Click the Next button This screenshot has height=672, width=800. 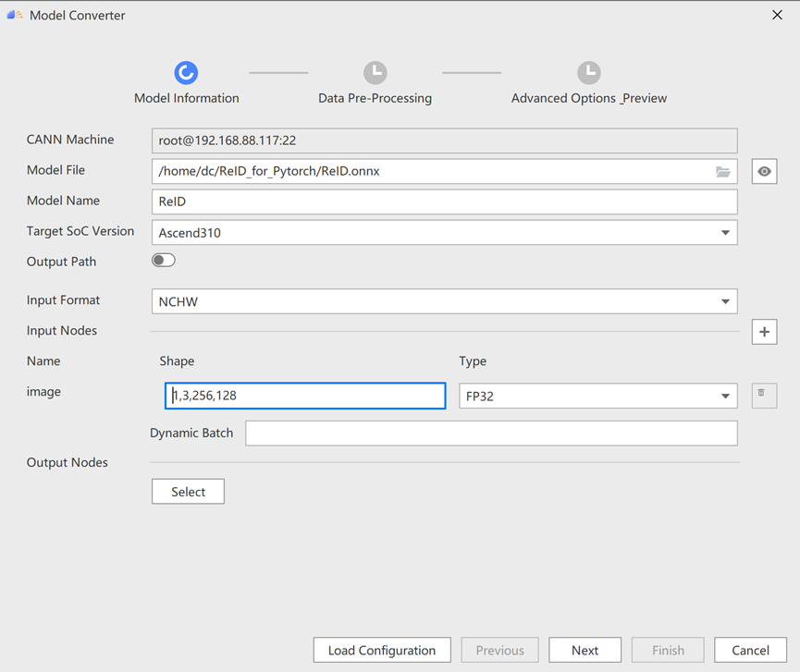585,650
